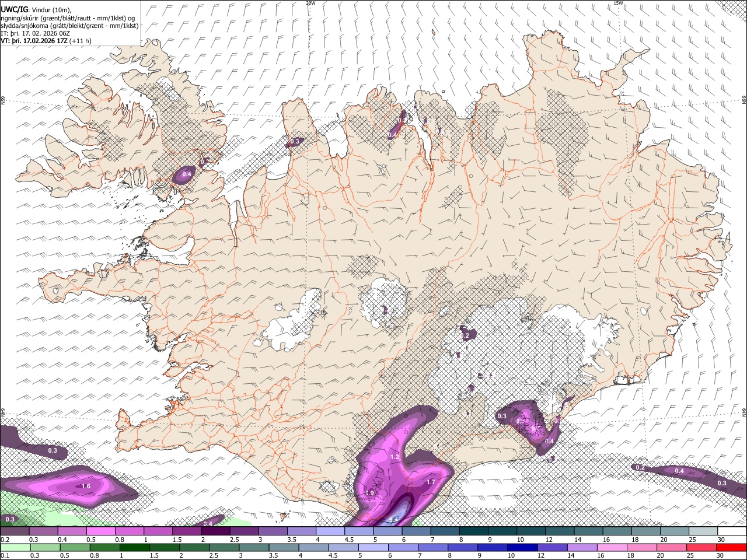Select the top-row legend swatch between 12 and 14

point(559,531)
